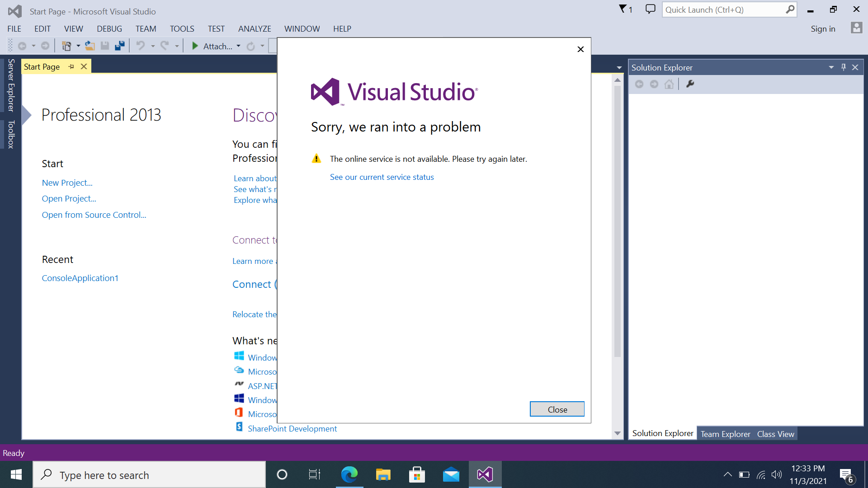Click the warning icon in the error dialog
The height and width of the screenshot is (488, 868).
coord(316,159)
